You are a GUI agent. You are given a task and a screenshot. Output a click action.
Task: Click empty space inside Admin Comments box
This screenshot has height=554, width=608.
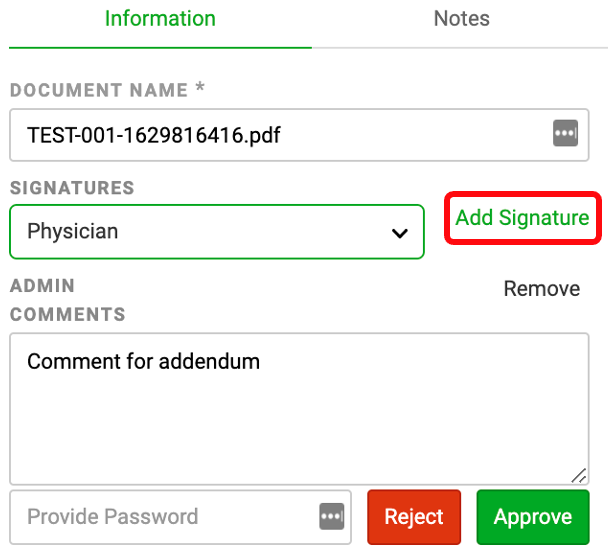pyautogui.click(x=299, y=426)
